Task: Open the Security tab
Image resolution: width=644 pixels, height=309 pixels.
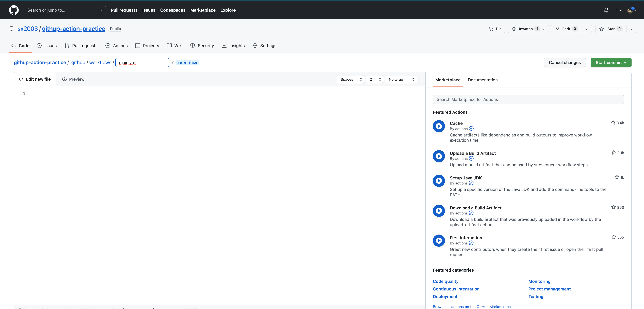Action: [x=202, y=45]
